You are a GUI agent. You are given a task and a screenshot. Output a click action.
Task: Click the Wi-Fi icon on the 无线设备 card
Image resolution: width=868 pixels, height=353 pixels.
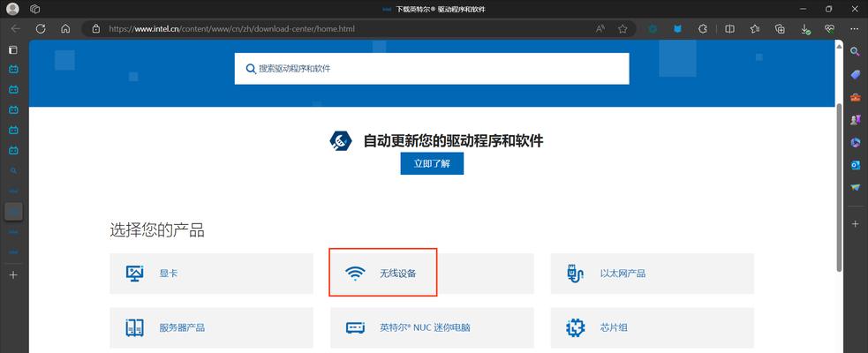(355, 274)
